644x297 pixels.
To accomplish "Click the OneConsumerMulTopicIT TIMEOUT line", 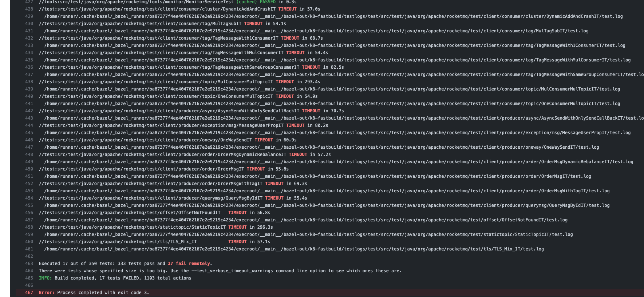I will pos(178,96).
